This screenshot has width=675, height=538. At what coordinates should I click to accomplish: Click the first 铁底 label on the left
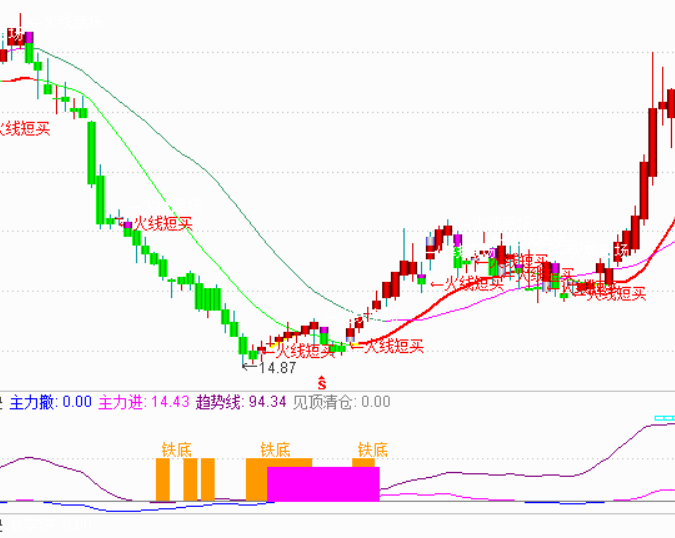177,450
